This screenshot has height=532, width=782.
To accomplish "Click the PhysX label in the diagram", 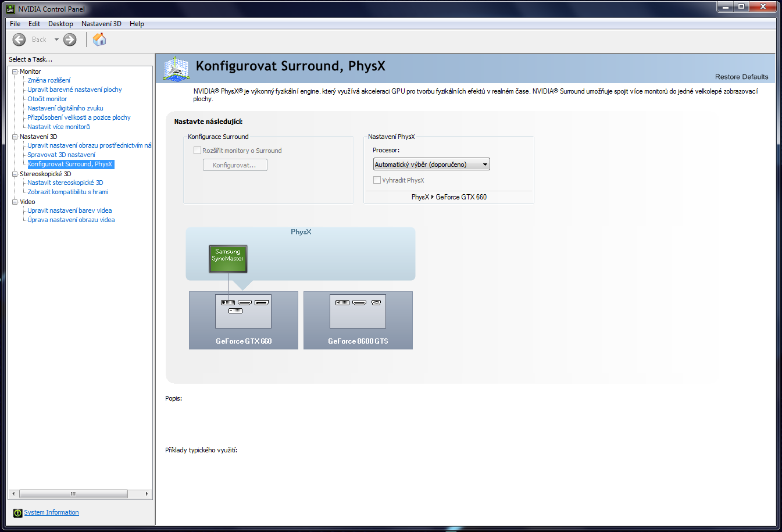I will (x=301, y=232).
